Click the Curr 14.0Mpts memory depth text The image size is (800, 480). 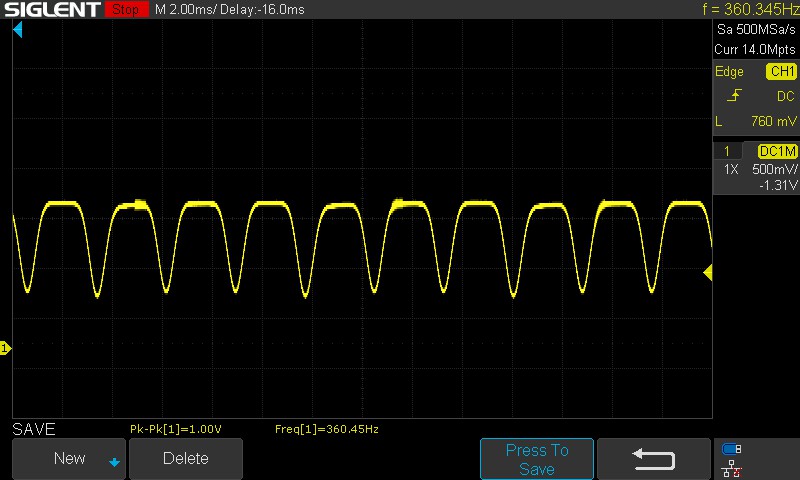[755, 49]
